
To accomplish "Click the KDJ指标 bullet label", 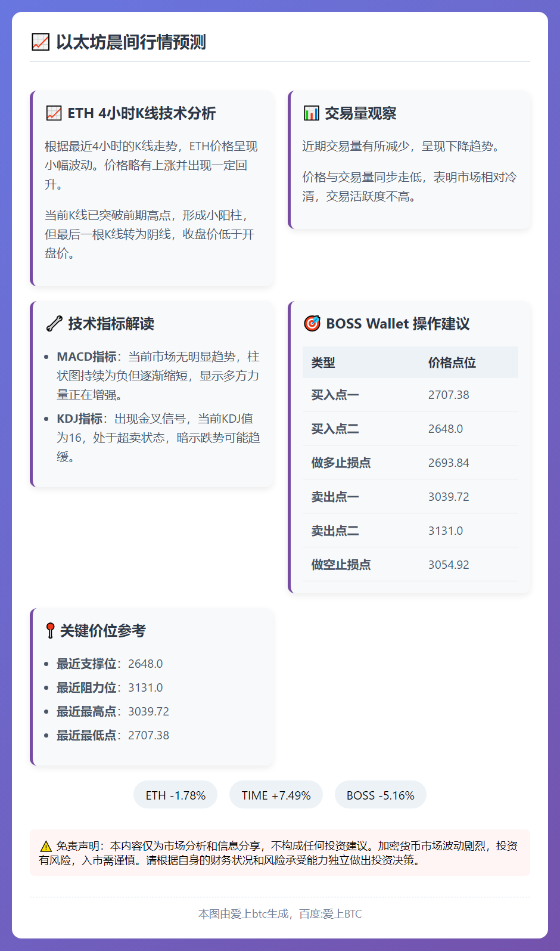I will click(80, 419).
